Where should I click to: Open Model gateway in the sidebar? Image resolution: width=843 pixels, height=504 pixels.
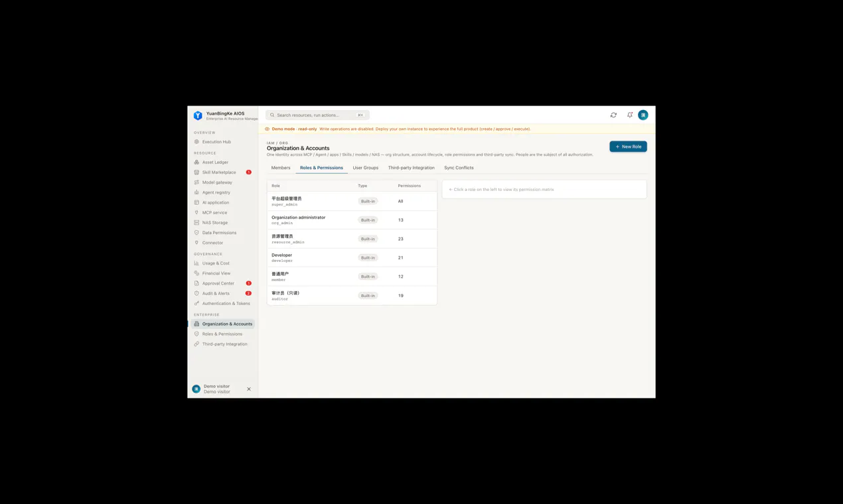tap(223, 182)
